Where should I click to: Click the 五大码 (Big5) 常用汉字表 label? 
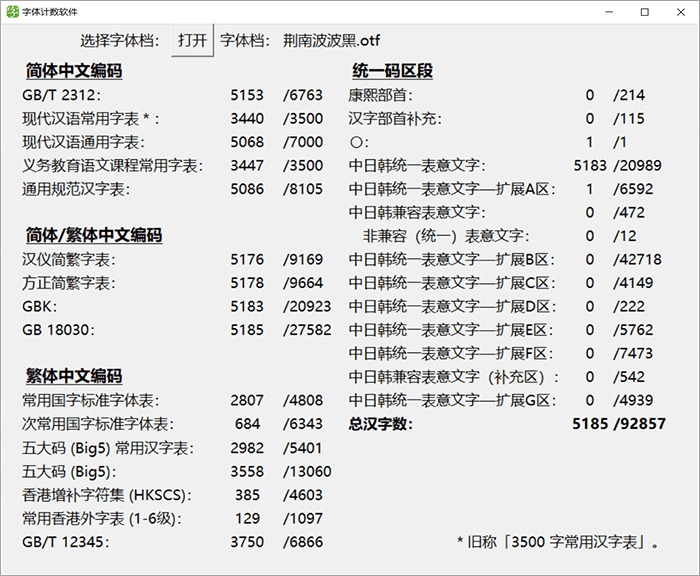[108, 448]
